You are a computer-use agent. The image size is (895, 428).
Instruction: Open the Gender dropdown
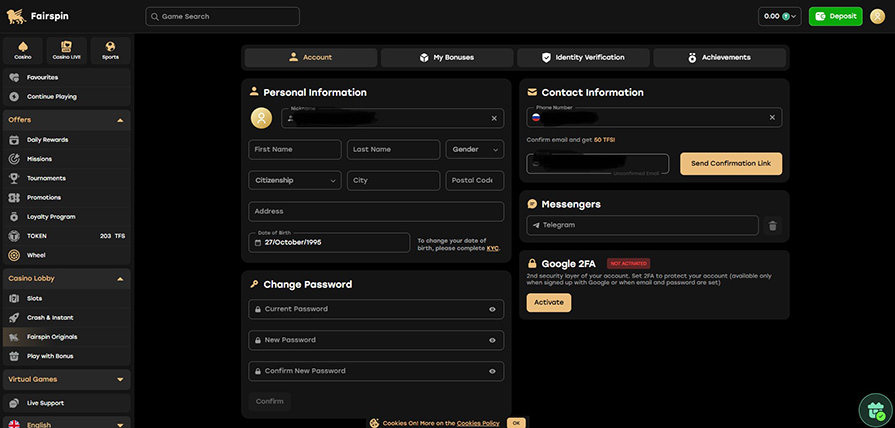tap(475, 149)
